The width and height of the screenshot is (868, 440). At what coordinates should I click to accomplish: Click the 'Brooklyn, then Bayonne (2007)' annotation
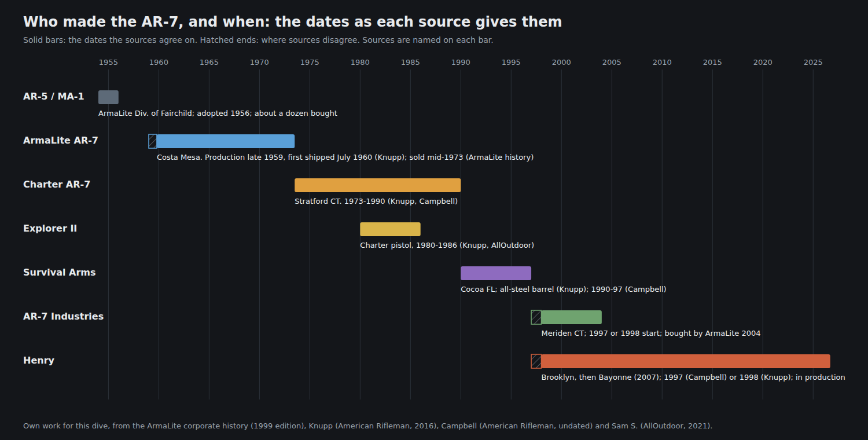click(693, 377)
